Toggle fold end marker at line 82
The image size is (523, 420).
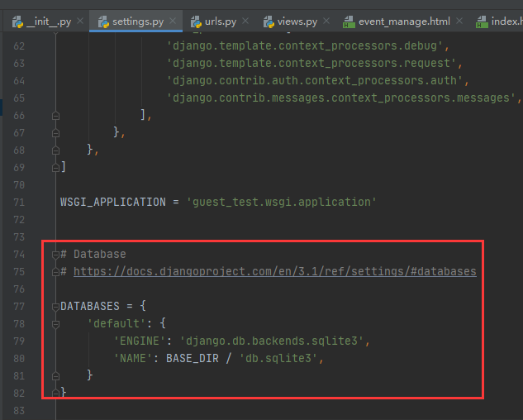click(55, 394)
